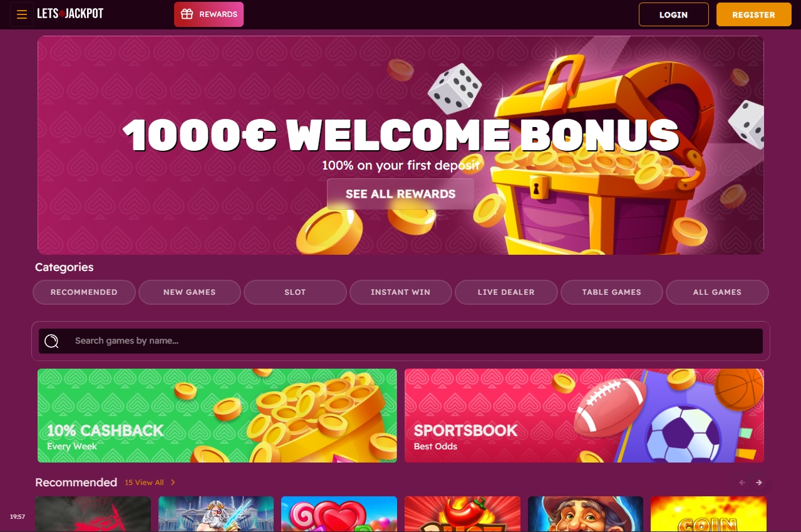Focus the search games by name field

point(401,341)
